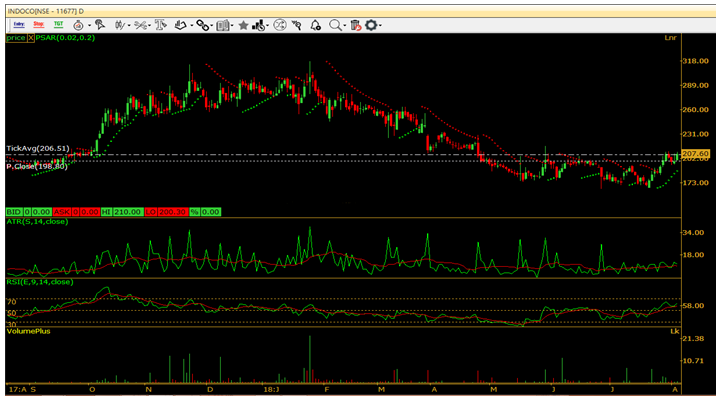Expand the stopwatch timeframe dropdown arrow
Image resolution: width=722 pixels, height=399 pixels.
point(89,25)
